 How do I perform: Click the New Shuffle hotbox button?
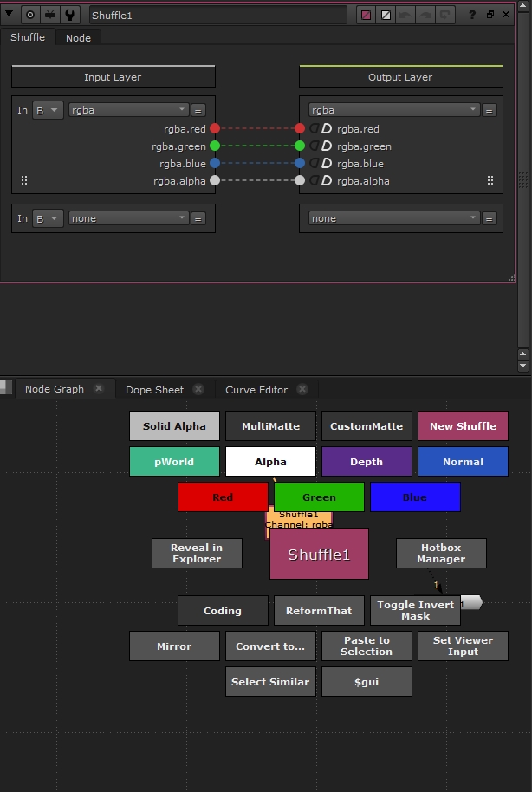pos(463,426)
